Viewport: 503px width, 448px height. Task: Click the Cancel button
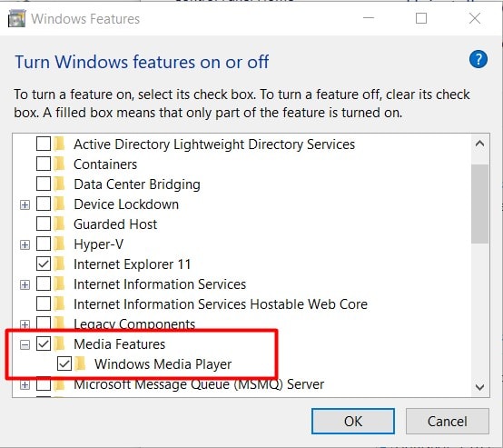[448, 421]
